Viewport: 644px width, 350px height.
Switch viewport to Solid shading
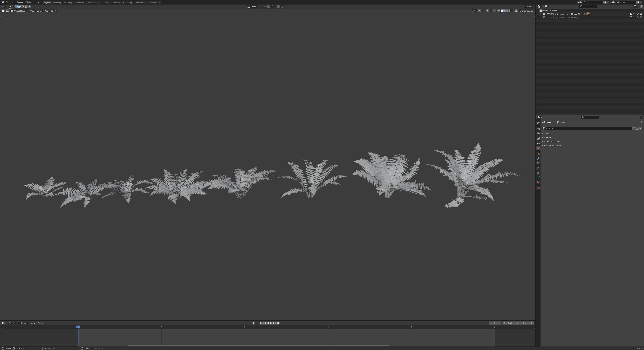502,11
